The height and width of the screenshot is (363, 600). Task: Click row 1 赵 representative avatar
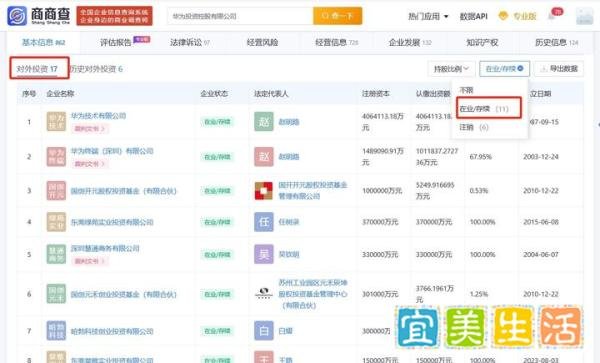(264, 122)
